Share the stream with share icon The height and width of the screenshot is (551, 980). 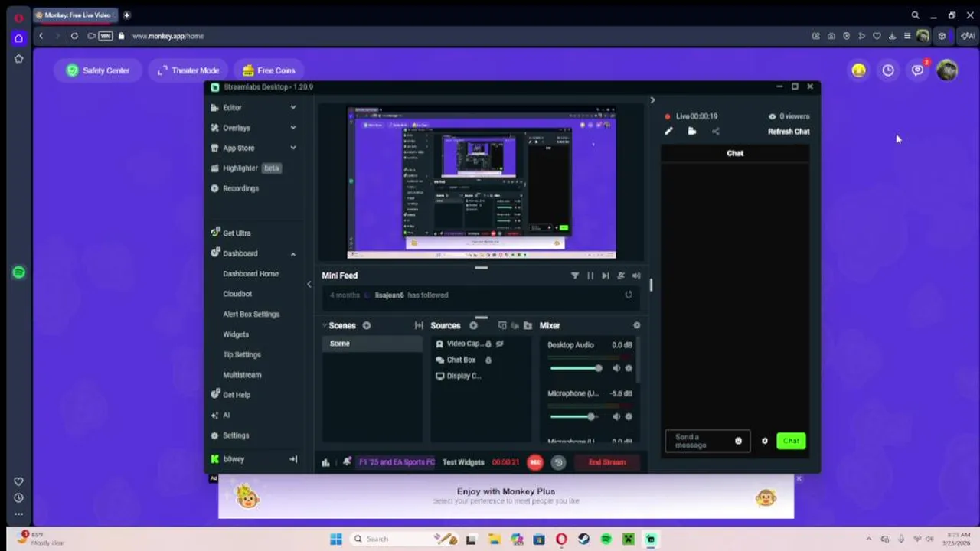(x=716, y=132)
